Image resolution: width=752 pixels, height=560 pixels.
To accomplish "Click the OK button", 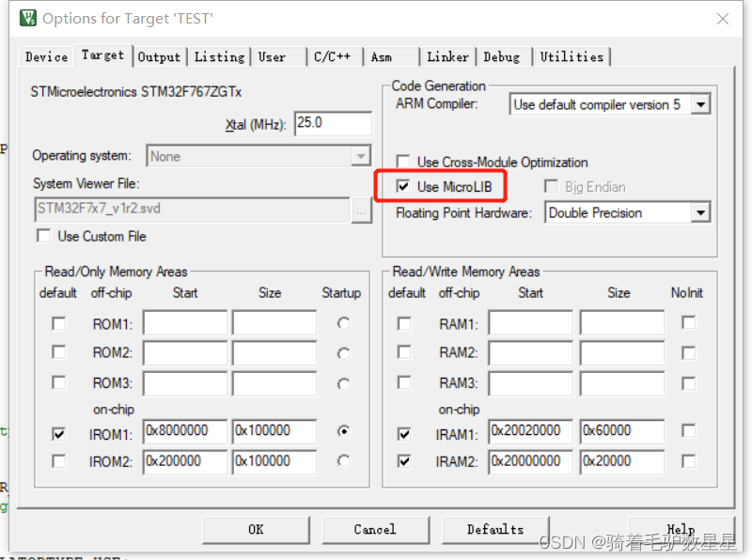I will pyautogui.click(x=256, y=530).
